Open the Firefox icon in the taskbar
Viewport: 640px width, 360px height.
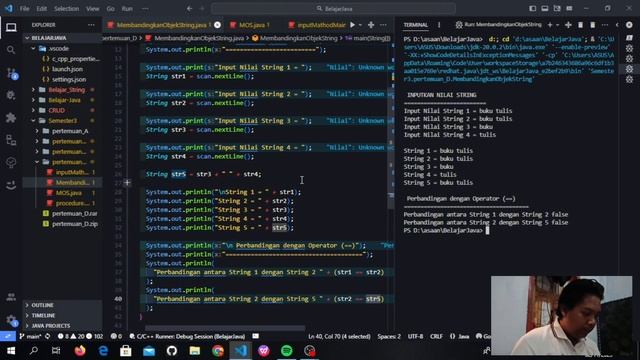(80, 351)
